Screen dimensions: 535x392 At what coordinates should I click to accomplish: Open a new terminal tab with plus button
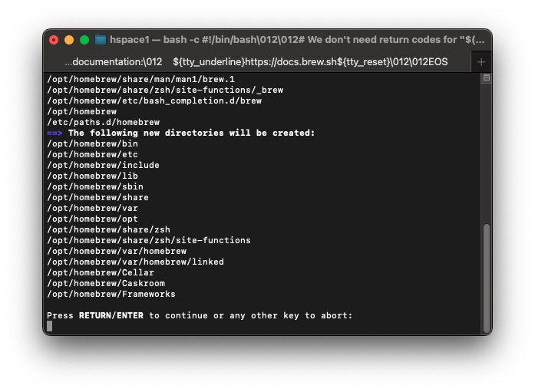[x=481, y=62]
